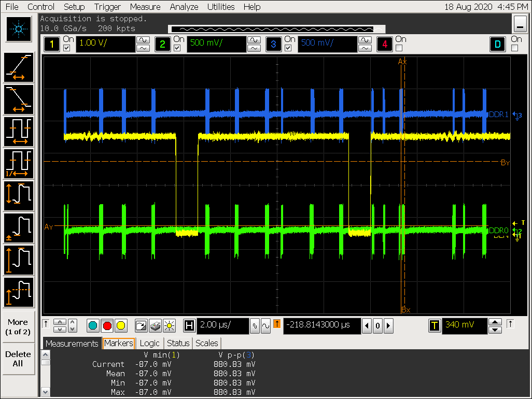The width and height of the screenshot is (532, 399).
Task: Open the Trigger menu
Action: [x=107, y=7]
